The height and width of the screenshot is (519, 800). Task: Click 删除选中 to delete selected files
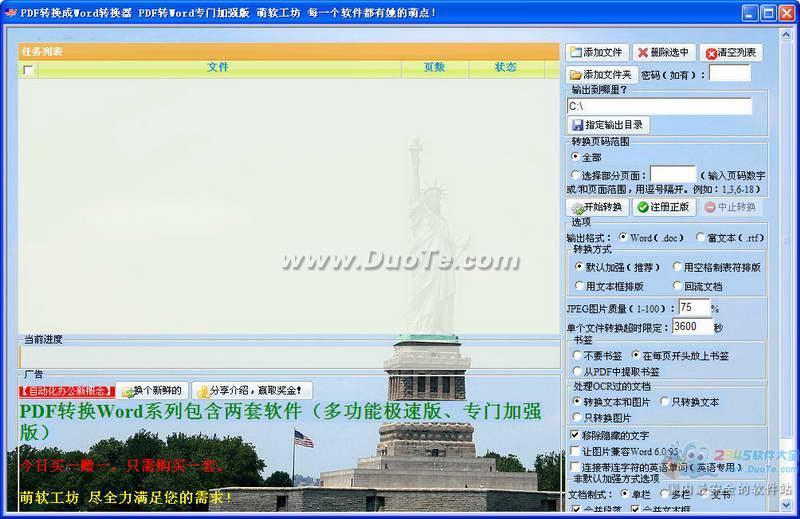[664, 53]
